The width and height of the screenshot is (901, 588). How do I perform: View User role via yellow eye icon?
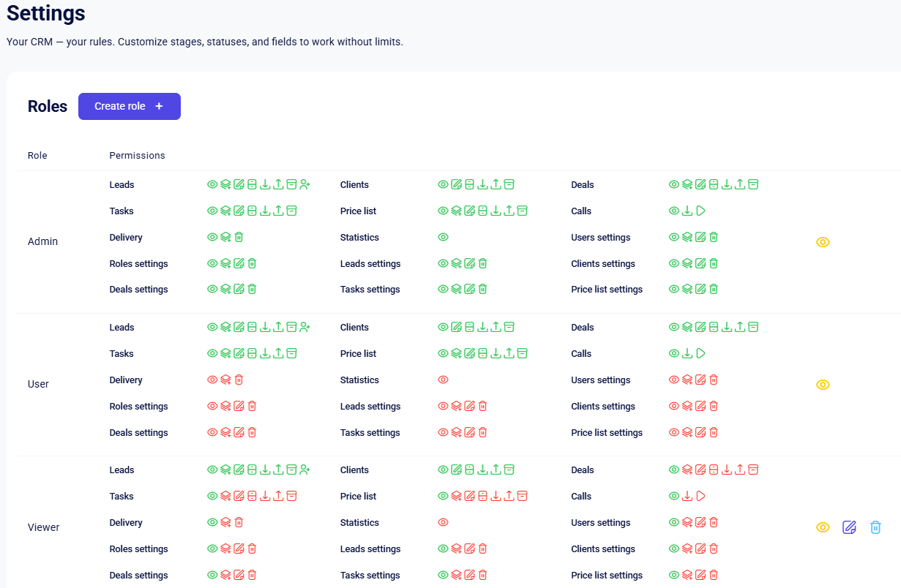823,385
